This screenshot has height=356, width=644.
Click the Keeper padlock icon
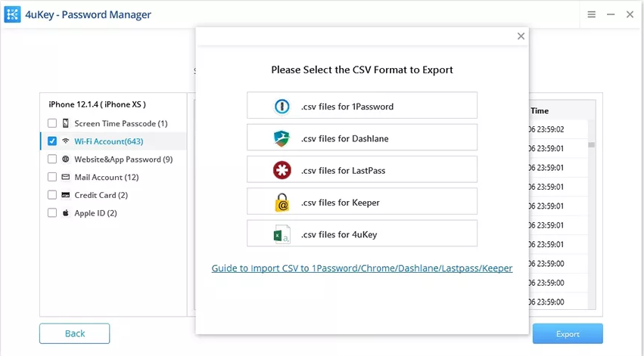click(282, 203)
